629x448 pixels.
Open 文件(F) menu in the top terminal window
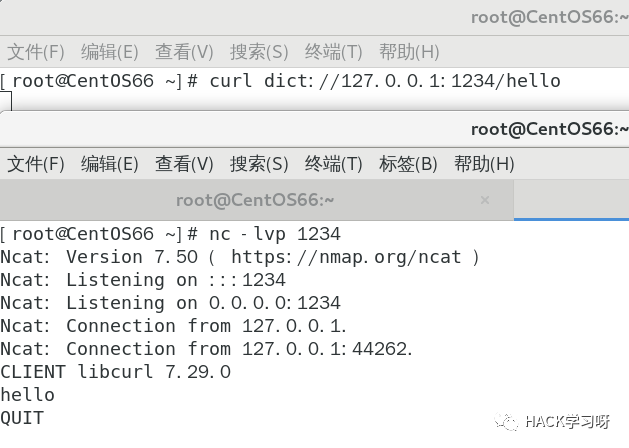(36, 52)
